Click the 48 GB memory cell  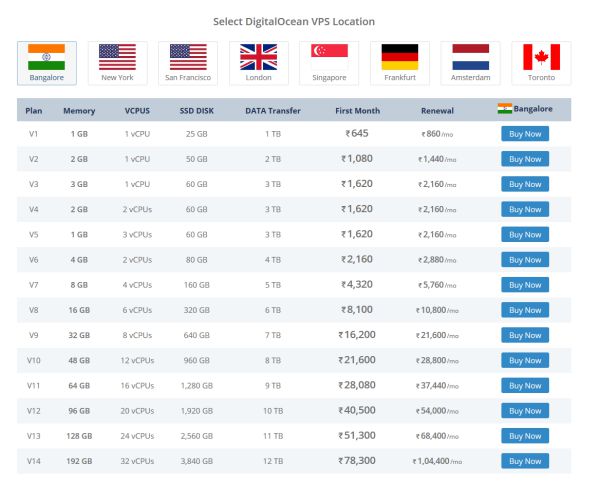[x=79, y=361]
